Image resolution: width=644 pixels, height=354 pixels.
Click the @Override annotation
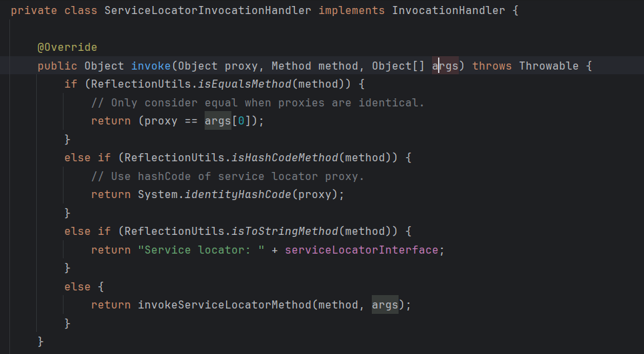click(x=67, y=48)
